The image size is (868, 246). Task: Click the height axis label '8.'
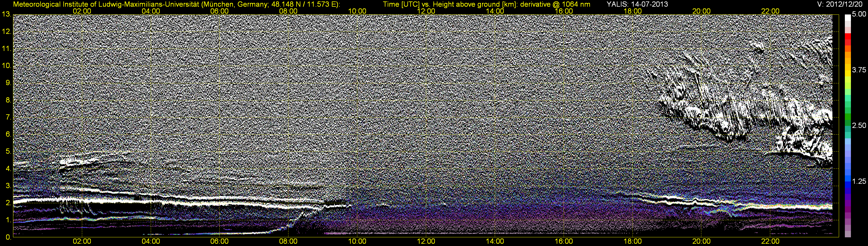8,100
